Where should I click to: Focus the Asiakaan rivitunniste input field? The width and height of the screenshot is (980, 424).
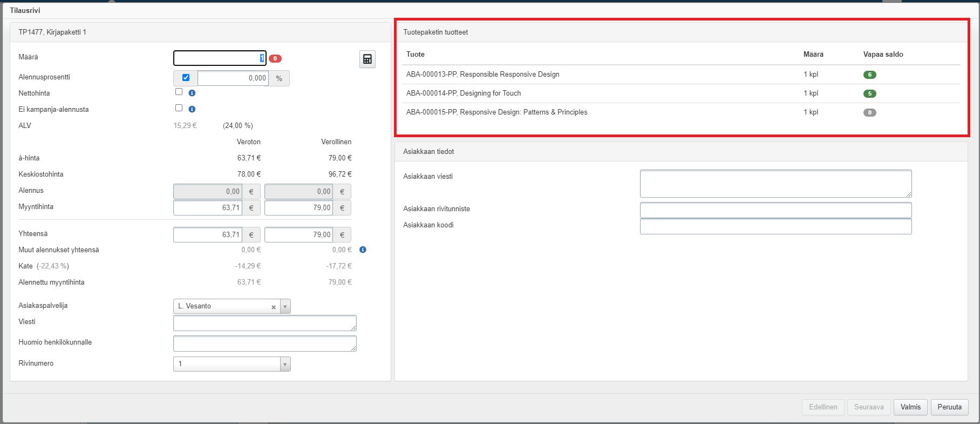(x=775, y=210)
